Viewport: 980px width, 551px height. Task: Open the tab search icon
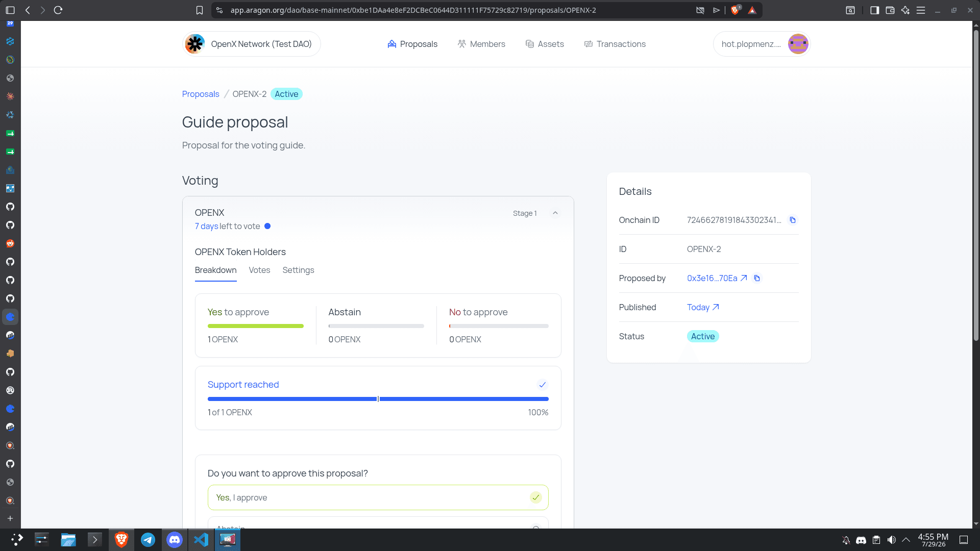(x=850, y=10)
